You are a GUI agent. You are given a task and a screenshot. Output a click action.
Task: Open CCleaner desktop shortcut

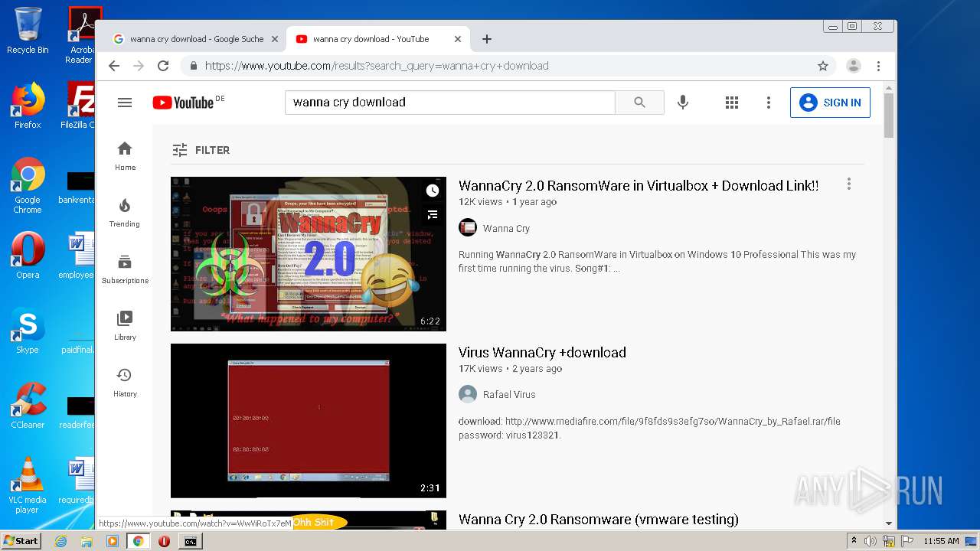tap(28, 406)
